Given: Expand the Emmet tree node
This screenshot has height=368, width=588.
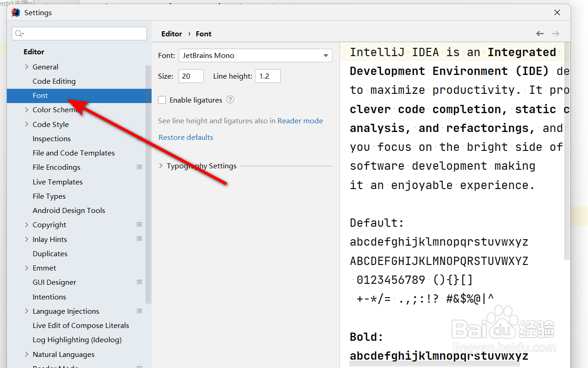Looking at the screenshot, I should (x=27, y=268).
